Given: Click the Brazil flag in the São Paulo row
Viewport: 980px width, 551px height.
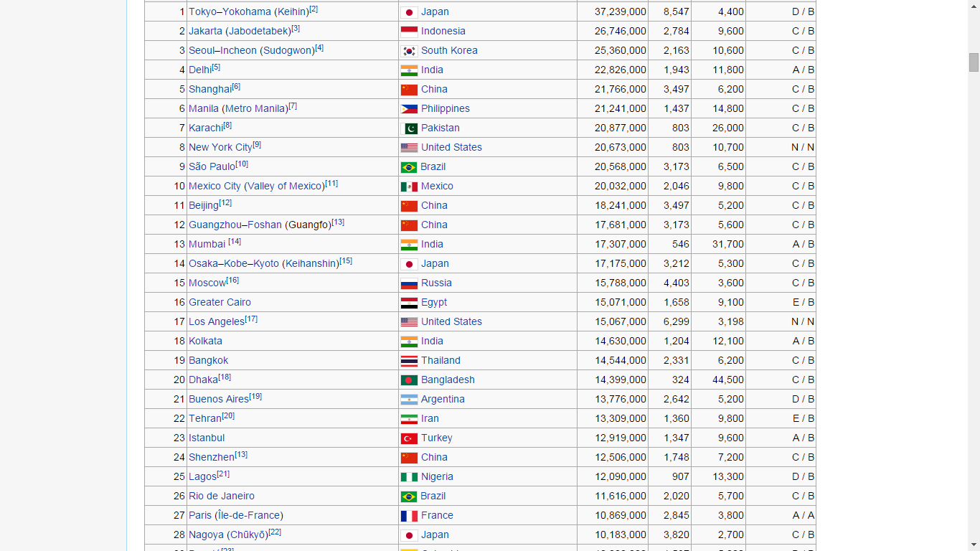Looking at the screenshot, I should (409, 167).
